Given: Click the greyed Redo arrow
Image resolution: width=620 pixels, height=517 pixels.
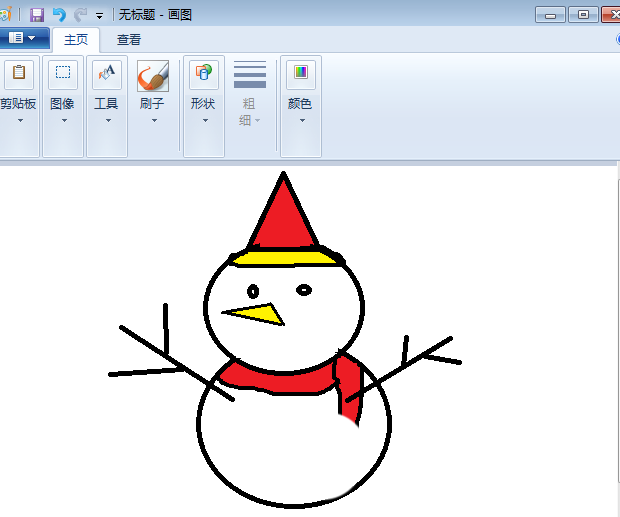Looking at the screenshot, I should pyautogui.click(x=81, y=15).
